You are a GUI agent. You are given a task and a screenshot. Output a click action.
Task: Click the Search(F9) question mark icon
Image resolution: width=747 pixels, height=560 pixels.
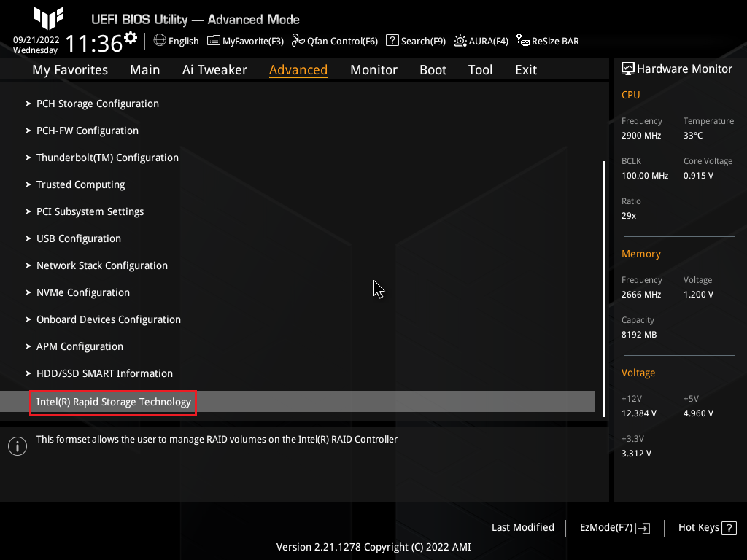[392, 41]
